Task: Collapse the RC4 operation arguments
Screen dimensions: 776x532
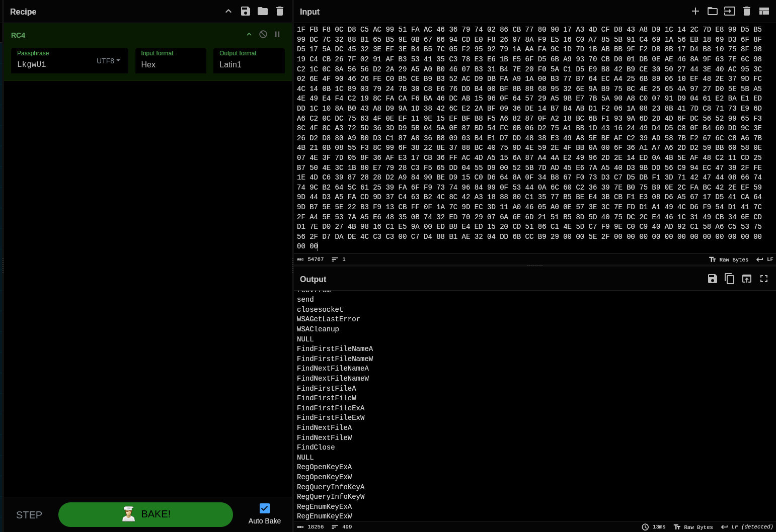Action: pos(249,34)
